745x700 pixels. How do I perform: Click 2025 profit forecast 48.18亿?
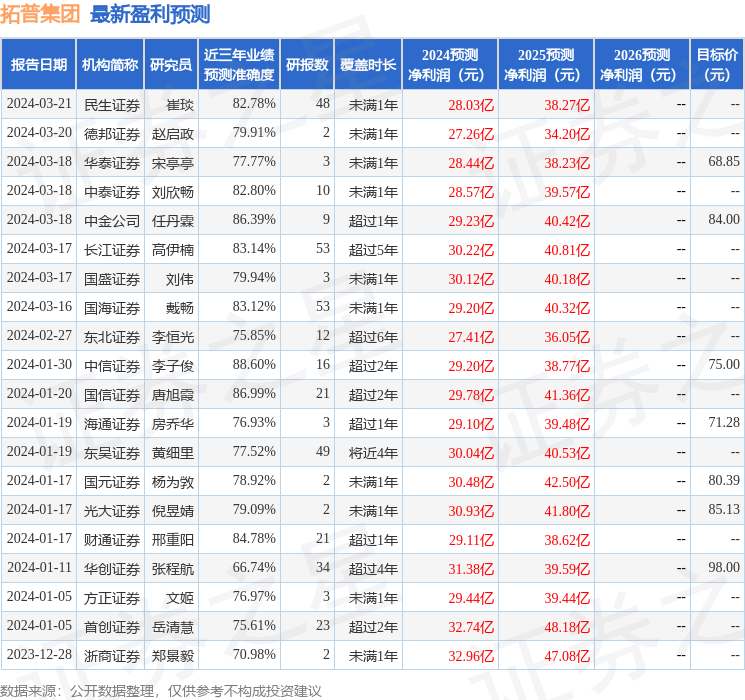(x=567, y=627)
